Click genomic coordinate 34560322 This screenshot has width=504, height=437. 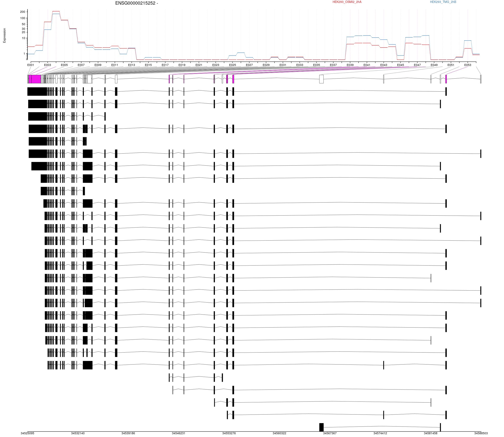(280, 433)
